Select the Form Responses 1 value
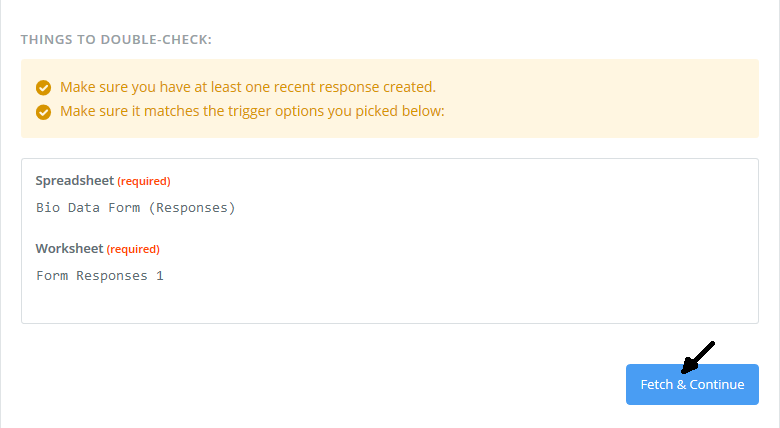 click(x=99, y=276)
